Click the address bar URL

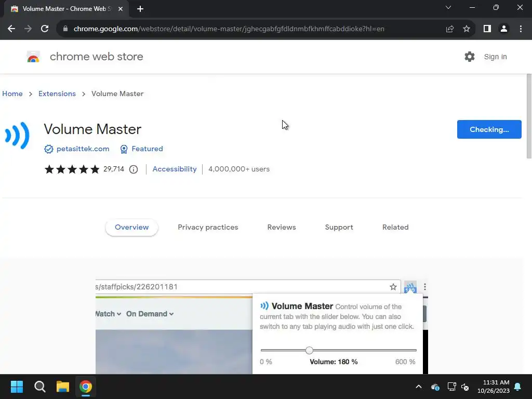(229, 29)
